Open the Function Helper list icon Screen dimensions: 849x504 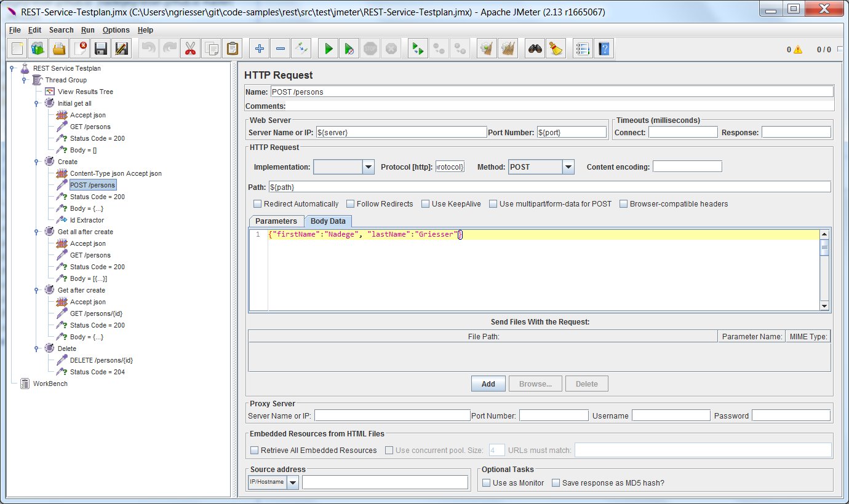click(x=583, y=49)
